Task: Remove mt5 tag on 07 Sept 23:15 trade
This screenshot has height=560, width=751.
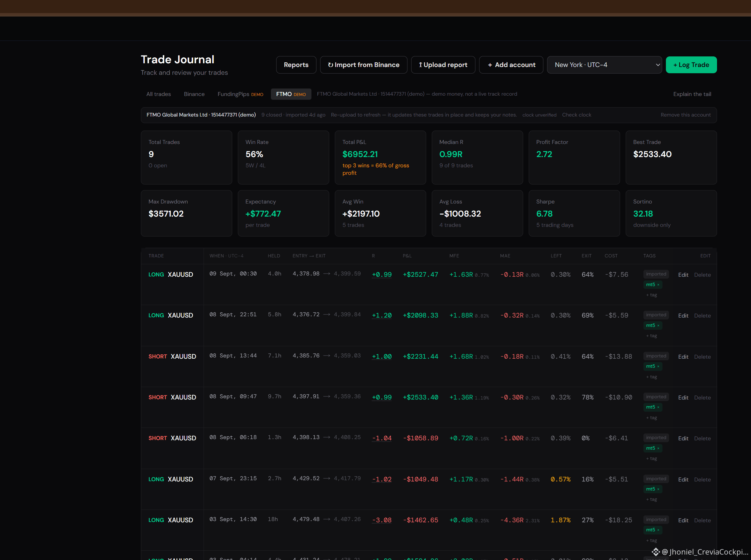Action: (x=658, y=489)
